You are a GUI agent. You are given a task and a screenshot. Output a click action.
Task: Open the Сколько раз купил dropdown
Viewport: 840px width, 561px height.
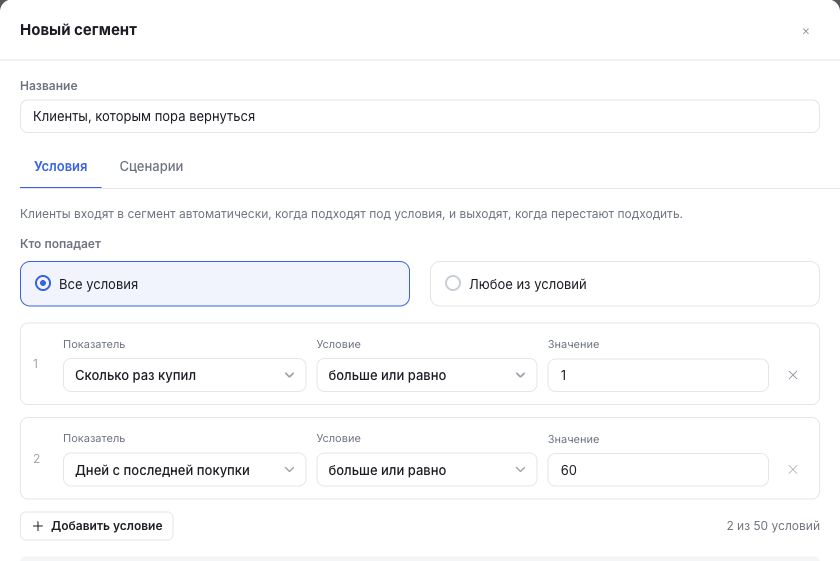(x=184, y=375)
